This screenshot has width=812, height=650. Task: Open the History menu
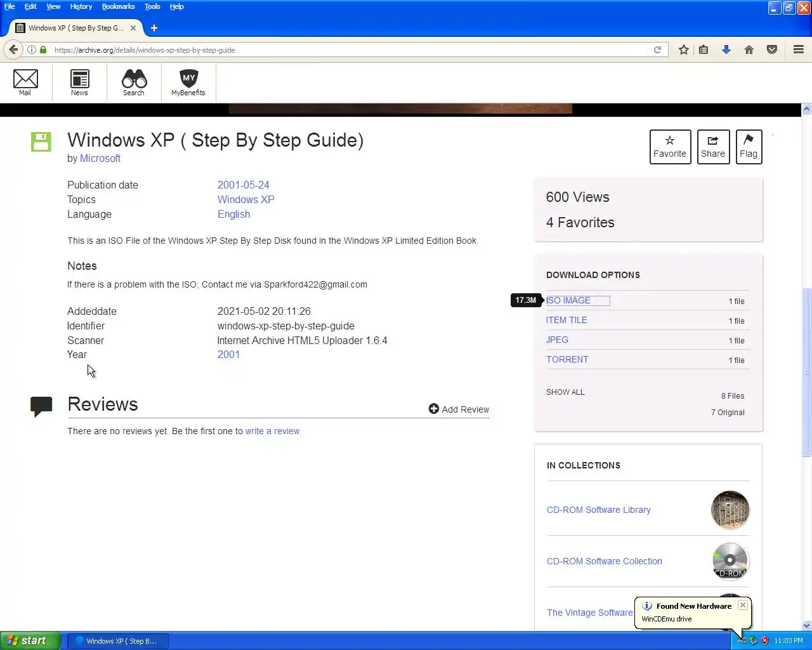[81, 6]
